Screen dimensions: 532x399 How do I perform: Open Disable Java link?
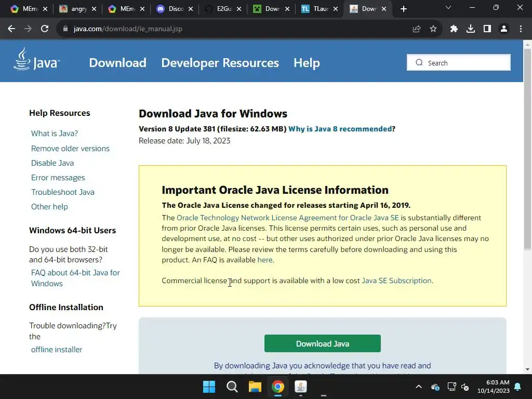52,163
